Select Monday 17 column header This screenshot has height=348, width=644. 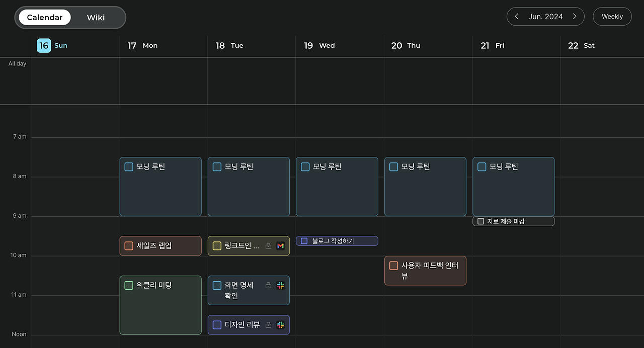142,45
